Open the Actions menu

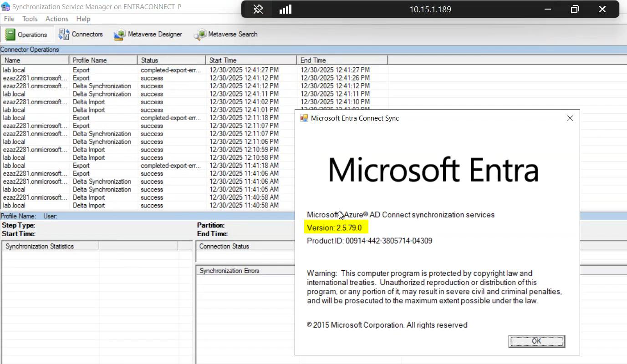click(x=57, y=19)
